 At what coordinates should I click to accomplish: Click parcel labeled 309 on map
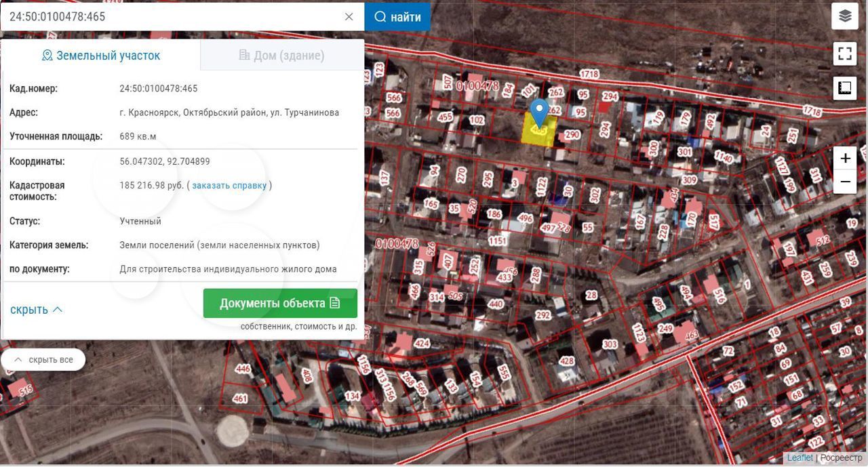coord(690,180)
